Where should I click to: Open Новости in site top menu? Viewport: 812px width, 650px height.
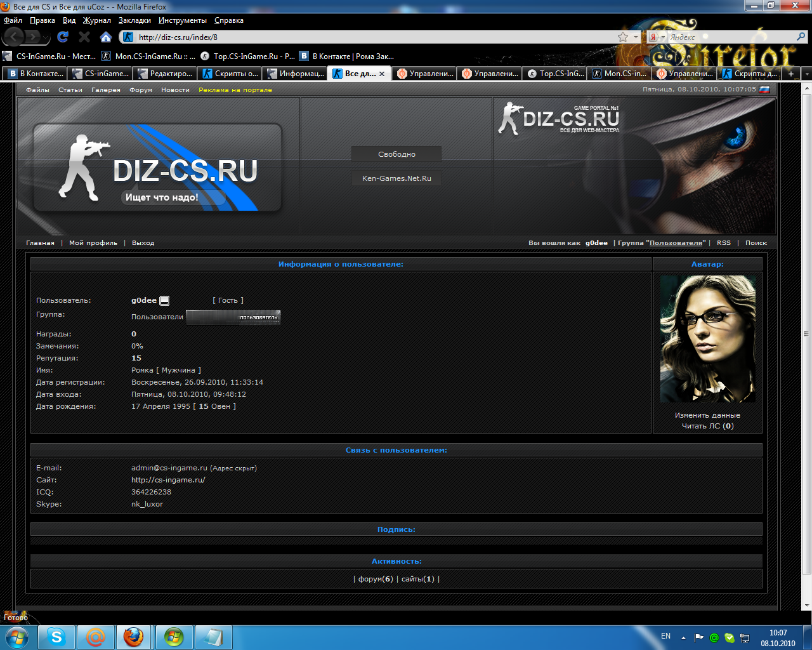tap(175, 90)
